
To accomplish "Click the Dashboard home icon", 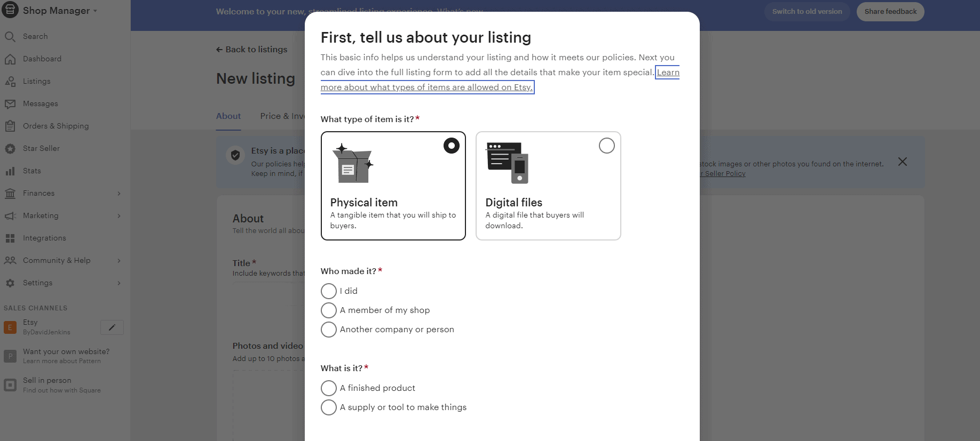I will pyautogui.click(x=10, y=59).
